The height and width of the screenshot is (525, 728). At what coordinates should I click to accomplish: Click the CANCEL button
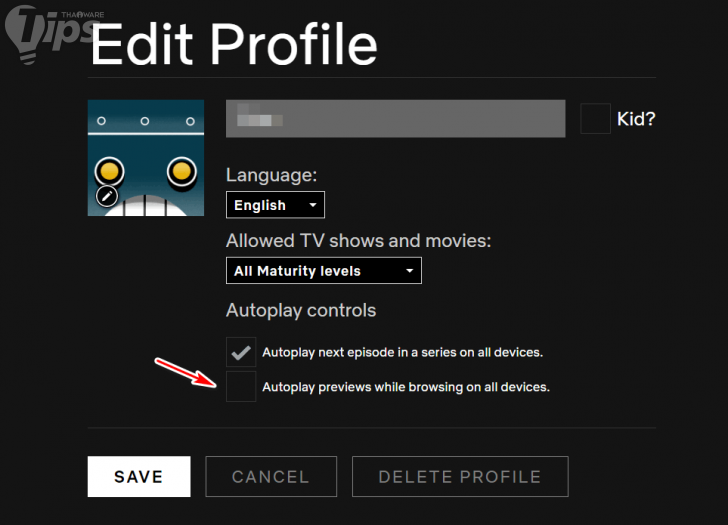[271, 477]
